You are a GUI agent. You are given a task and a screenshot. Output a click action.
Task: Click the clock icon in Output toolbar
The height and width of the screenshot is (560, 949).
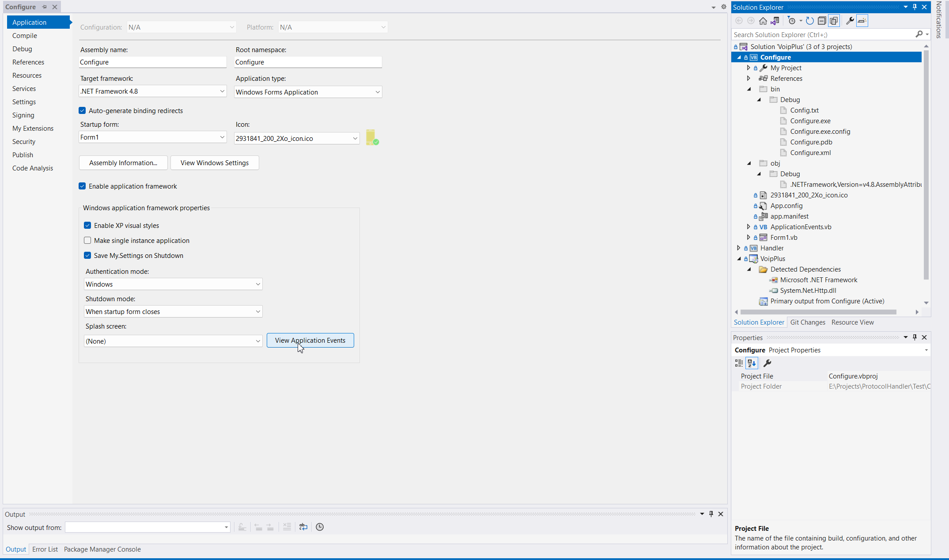coord(320,527)
